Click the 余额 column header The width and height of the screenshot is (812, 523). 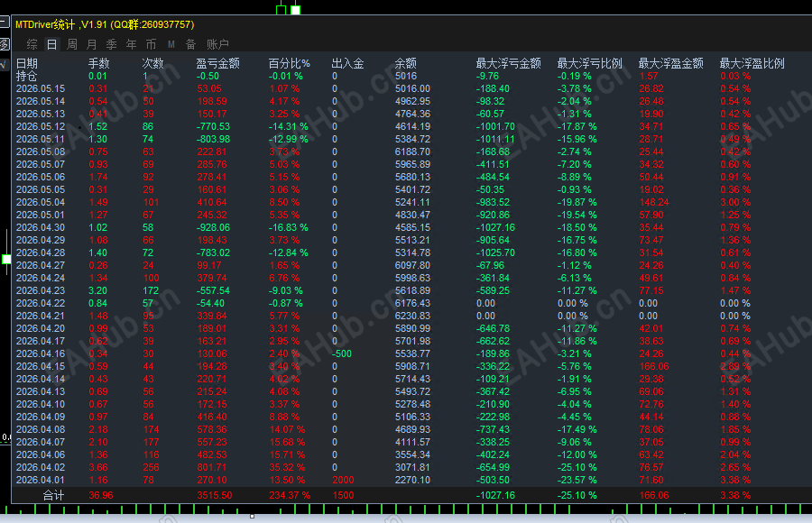(x=405, y=63)
